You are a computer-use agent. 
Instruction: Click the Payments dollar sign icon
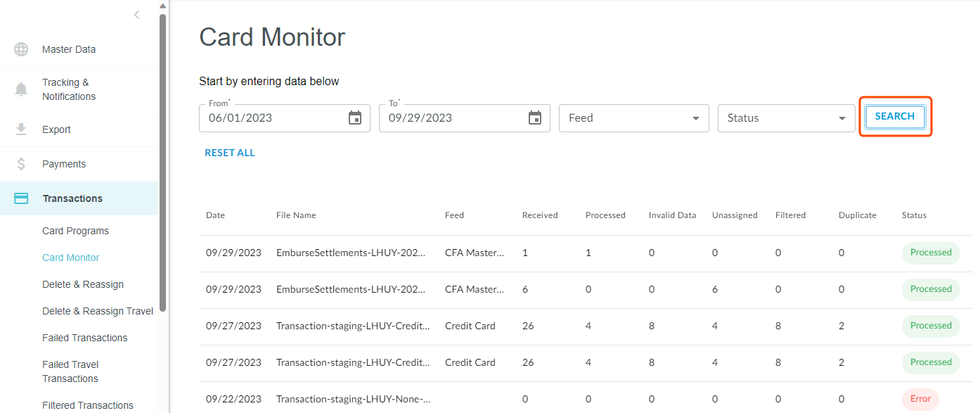21,164
